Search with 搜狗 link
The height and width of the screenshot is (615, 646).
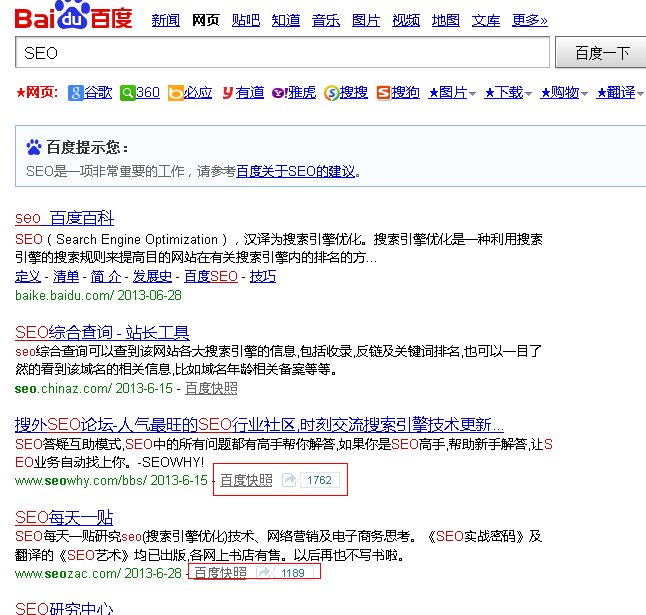click(x=405, y=92)
